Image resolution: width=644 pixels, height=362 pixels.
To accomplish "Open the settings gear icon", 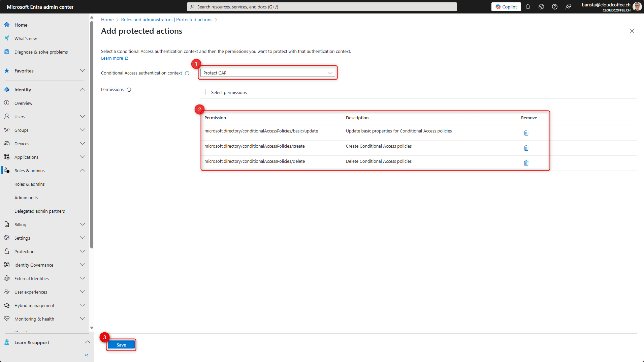I will (x=541, y=6).
